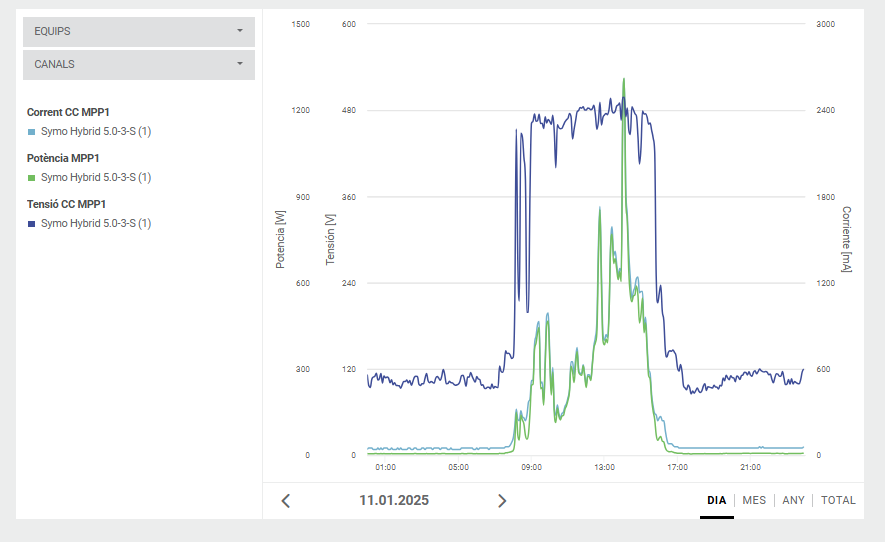Toggle Symo Hybrid series under Tensió CC MPP1
Viewport: 885px width, 542px height.
[96, 224]
